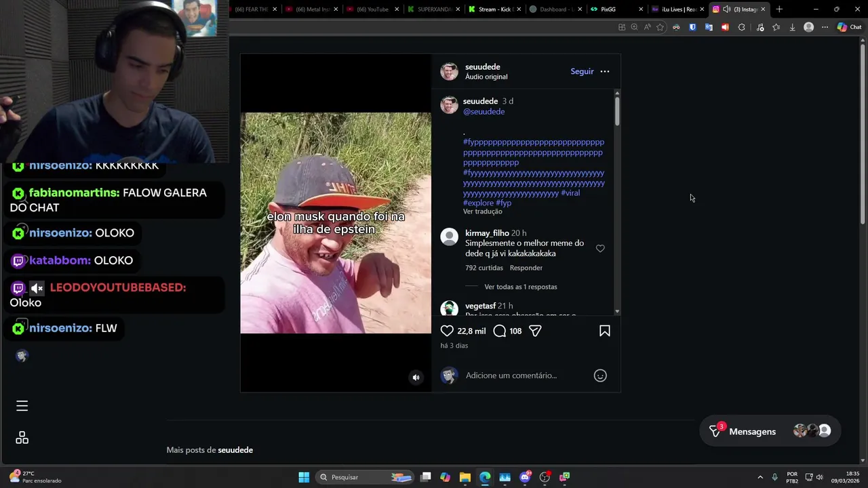Viewport: 868px width, 488px height.
Task: Open browser Extensions puzzle icon
Action: [x=741, y=27]
